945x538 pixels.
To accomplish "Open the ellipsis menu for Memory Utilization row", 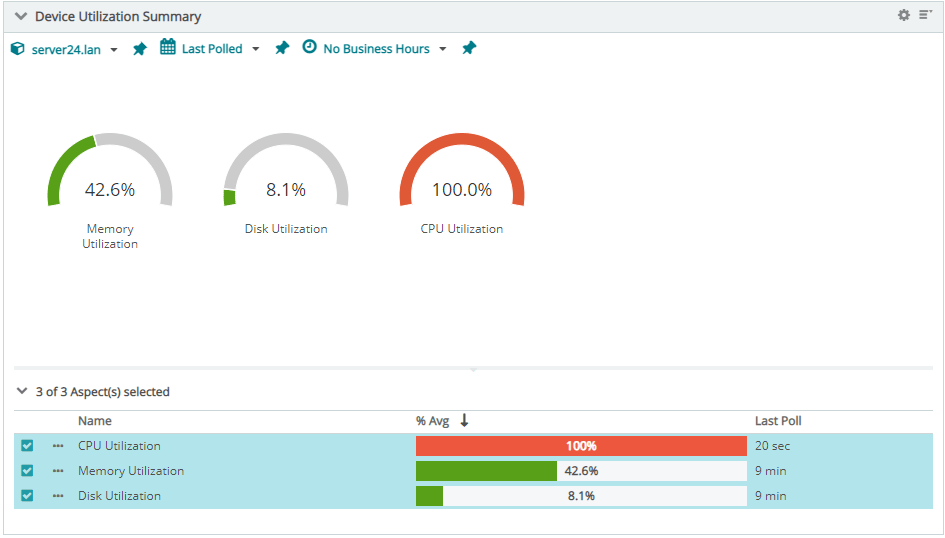I will click(x=58, y=471).
